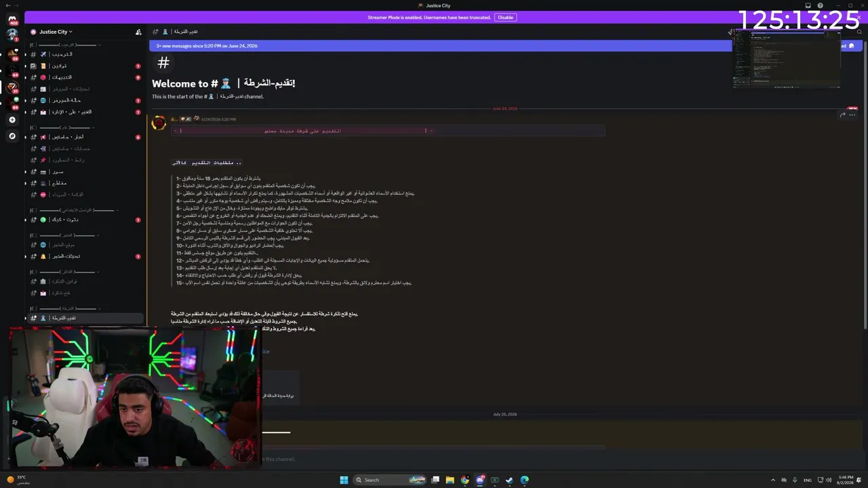
Task: Open the Discover servers compass icon
Action: click(12, 136)
